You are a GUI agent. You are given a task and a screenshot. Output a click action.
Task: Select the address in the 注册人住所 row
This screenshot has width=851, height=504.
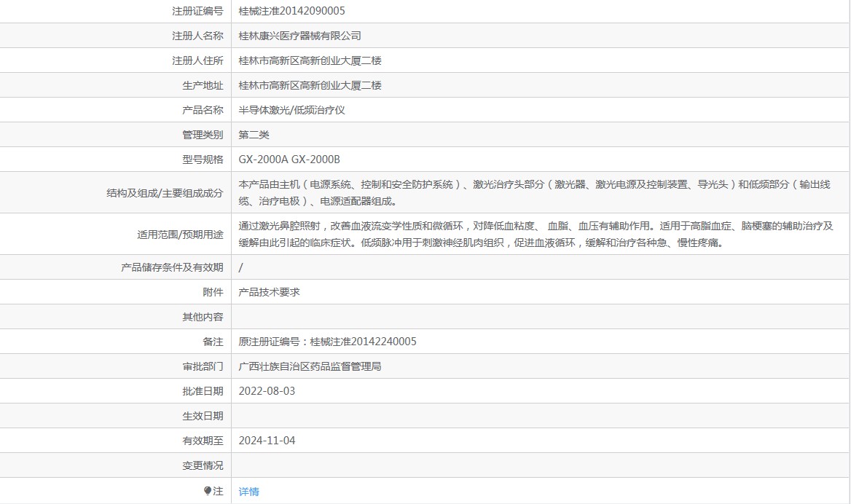coord(310,60)
